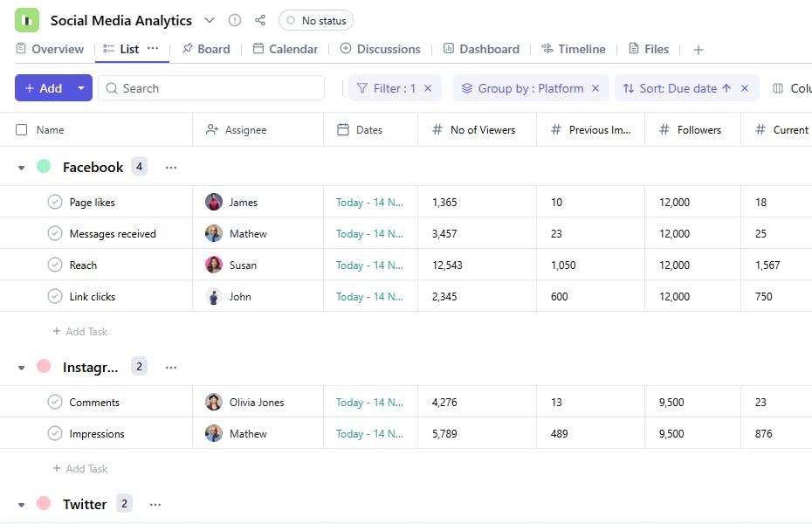Click the No status button
Viewport: 812px width, 524px height.
pyautogui.click(x=316, y=20)
